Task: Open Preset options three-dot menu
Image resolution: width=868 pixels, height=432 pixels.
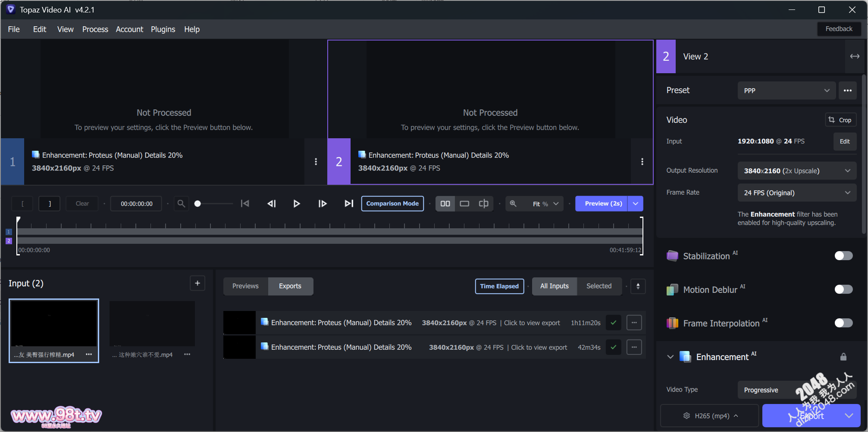Action: point(847,90)
